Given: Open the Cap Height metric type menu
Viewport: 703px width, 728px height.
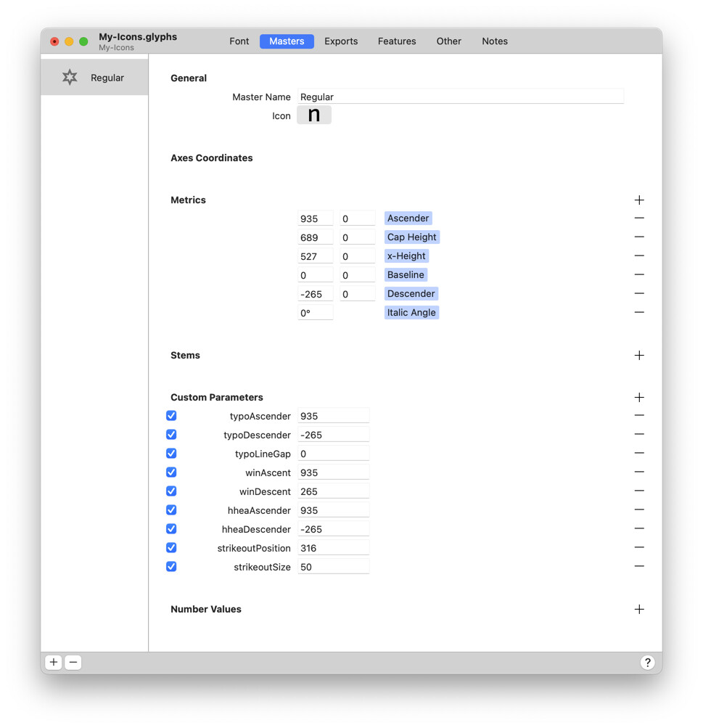Looking at the screenshot, I should click(411, 237).
